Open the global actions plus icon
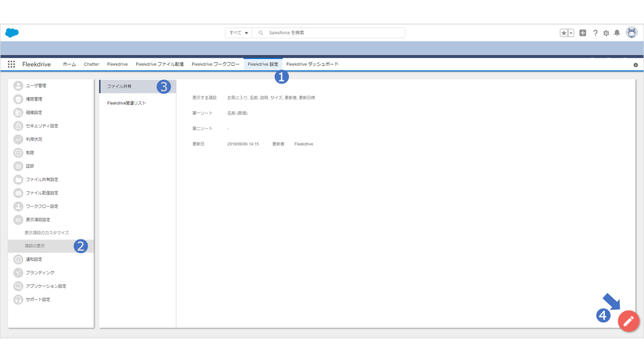The image size is (644, 362). [x=583, y=33]
